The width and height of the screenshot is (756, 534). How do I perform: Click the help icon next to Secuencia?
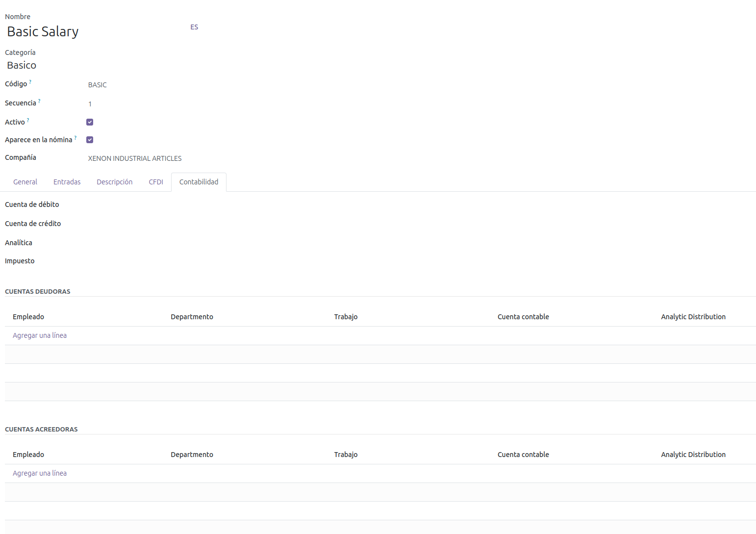click(x=39, y=101)
